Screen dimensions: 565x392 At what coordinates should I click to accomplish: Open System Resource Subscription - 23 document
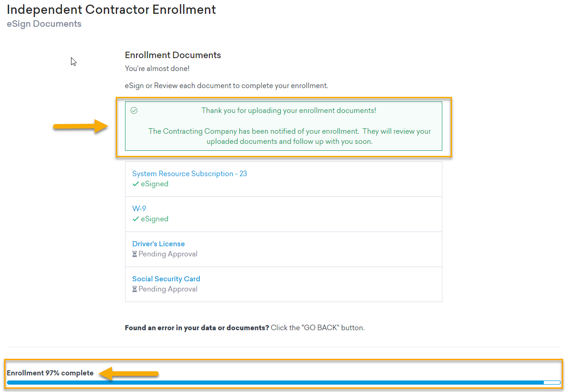coord(190,174)
